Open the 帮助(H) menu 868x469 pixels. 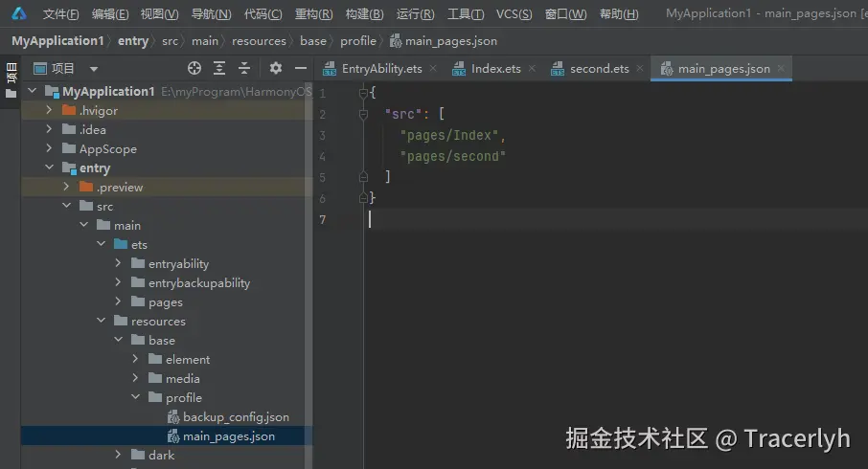(x=619, y=13)
